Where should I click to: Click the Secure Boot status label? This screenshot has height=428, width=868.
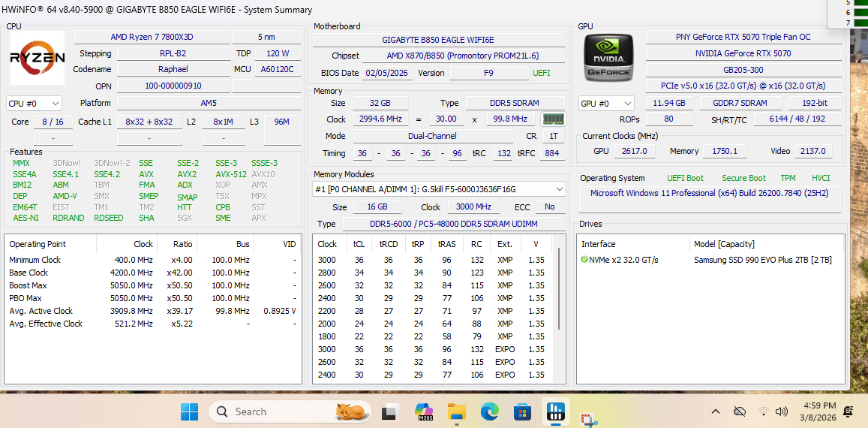point(743,178)
